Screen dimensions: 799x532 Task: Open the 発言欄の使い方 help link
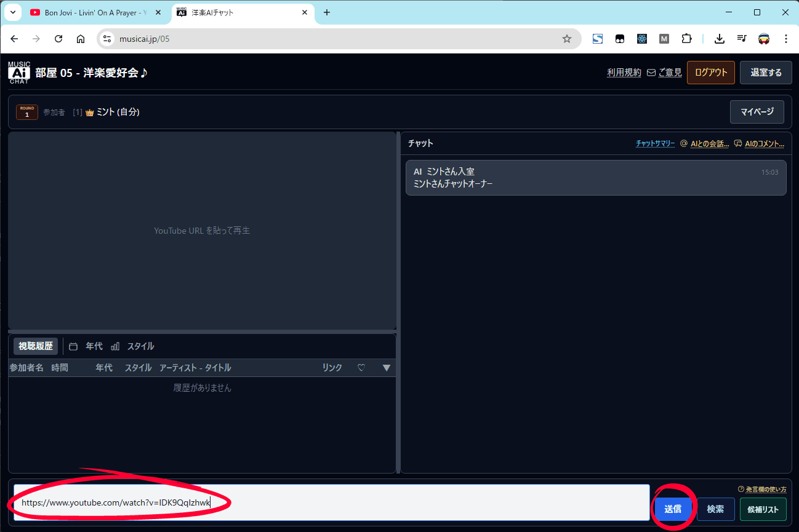(762, 490)
